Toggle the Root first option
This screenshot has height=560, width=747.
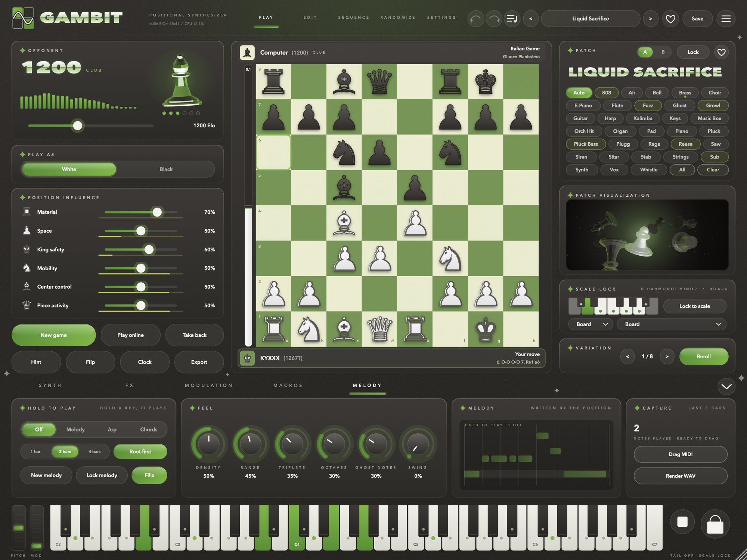coord(140,452)
